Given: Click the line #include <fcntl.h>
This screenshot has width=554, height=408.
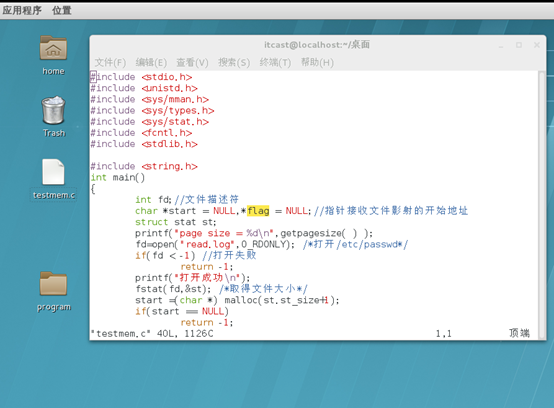Looking at the screenshot, I should coord(141,133).
